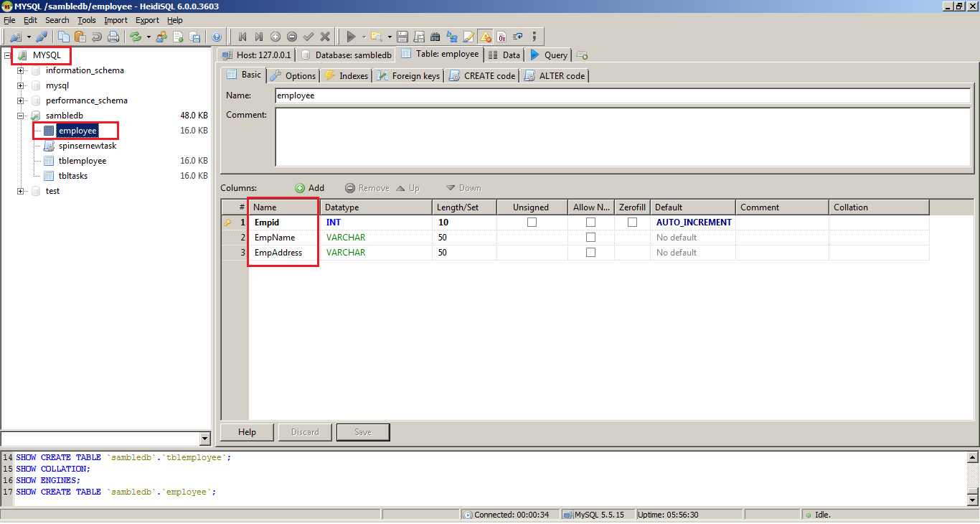Toggle the Stop on errors warning icon
The height and width of the screenshot is (524, 980).
click(486, 36)
